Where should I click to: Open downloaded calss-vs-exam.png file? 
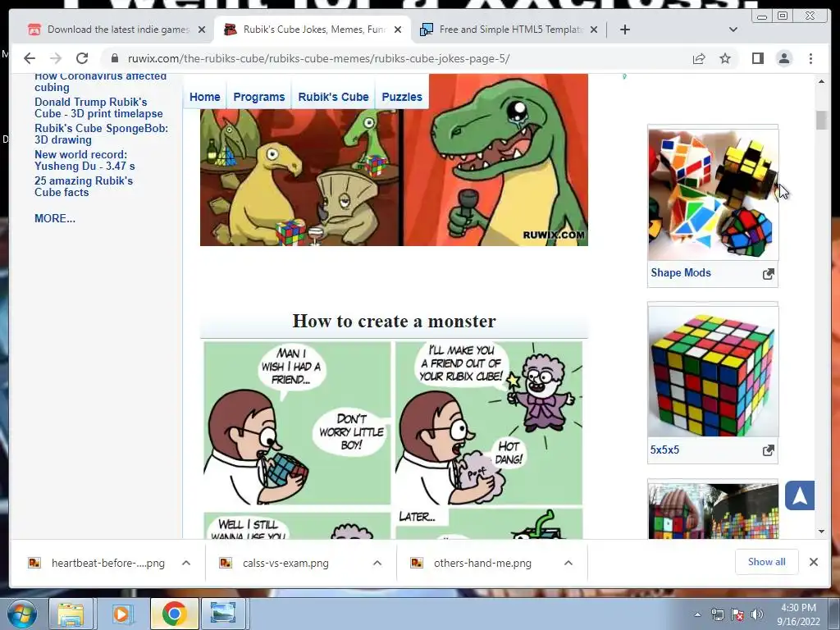(x=285, y=563)
